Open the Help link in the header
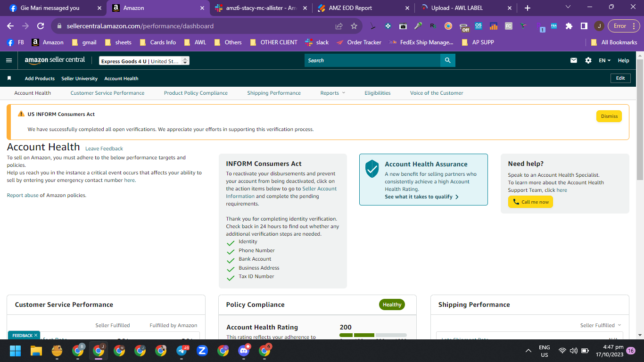Viewport: 644px width, 362px height. [x=623, y=60]
